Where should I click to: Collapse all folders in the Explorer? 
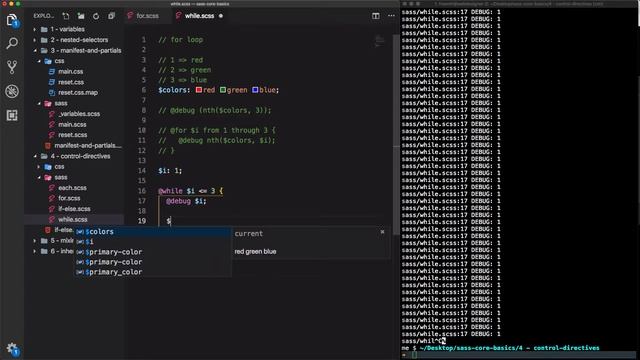pos(111,16)
